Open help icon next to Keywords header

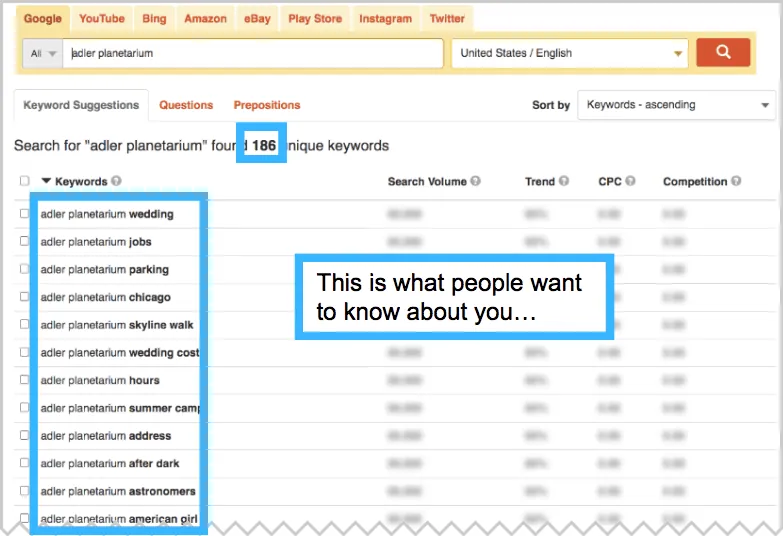pyautogui.click(x=116, y=181)
